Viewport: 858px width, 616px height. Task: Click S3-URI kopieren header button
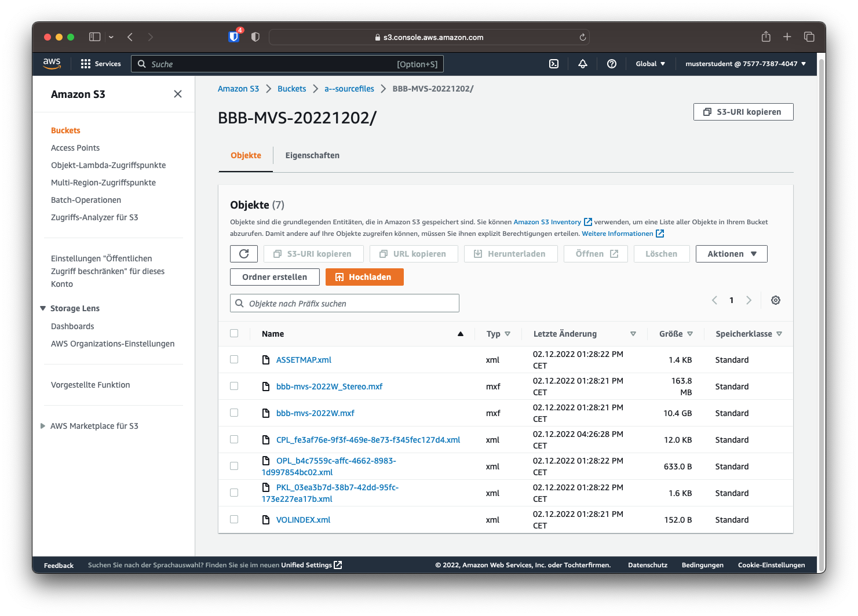[743, 112]
